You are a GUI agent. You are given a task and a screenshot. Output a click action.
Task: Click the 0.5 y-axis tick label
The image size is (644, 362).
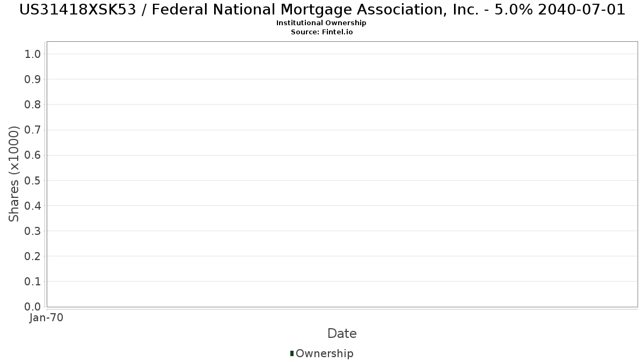coord(33,180)
